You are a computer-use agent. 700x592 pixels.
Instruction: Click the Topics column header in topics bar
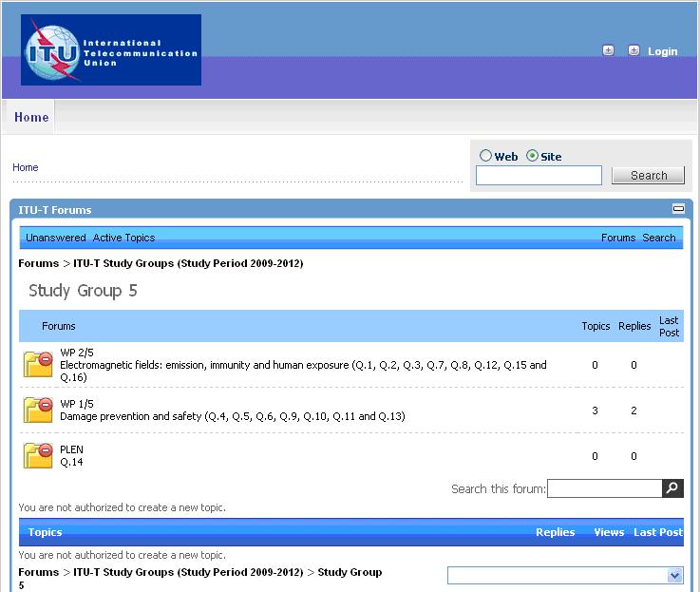pos(45,532)
